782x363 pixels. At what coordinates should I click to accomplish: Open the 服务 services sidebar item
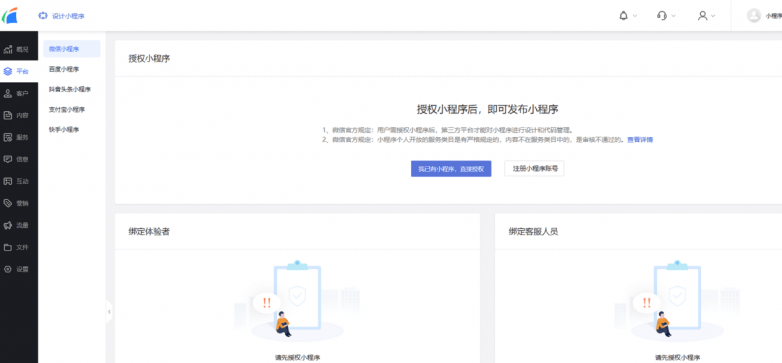click(x=18, y=137)
